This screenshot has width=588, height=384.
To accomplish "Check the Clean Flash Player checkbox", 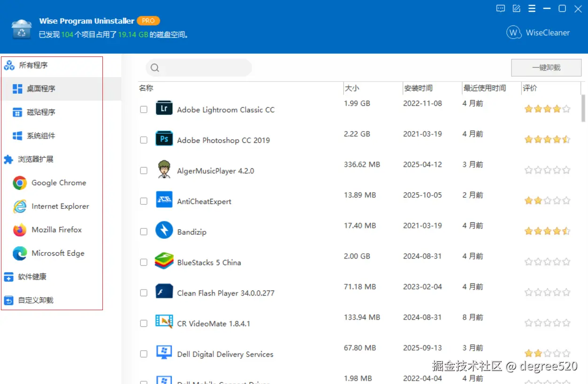I will coord(144,293).
